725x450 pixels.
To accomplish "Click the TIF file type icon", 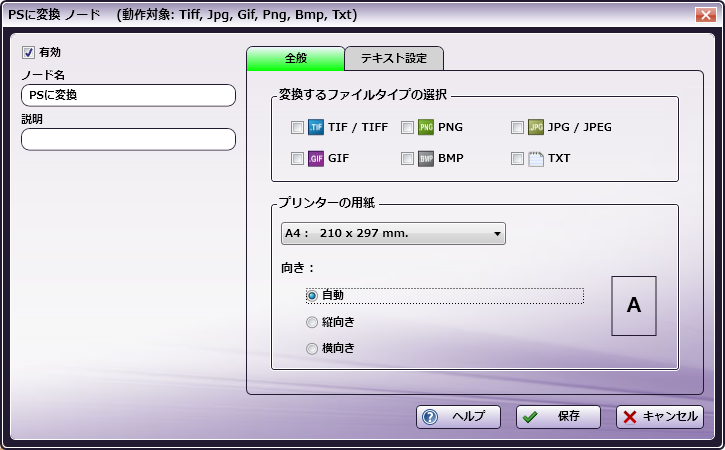I will coord(316,127).
